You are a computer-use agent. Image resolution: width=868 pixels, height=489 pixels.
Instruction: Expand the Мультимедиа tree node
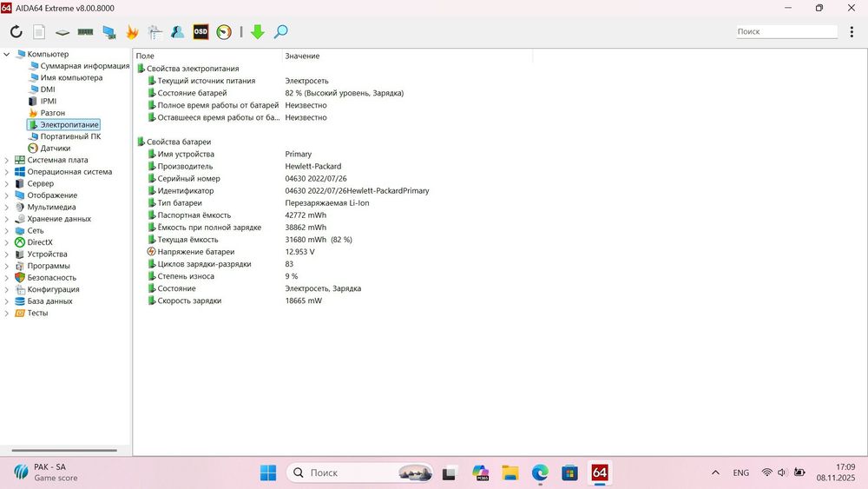click(7, 207)
